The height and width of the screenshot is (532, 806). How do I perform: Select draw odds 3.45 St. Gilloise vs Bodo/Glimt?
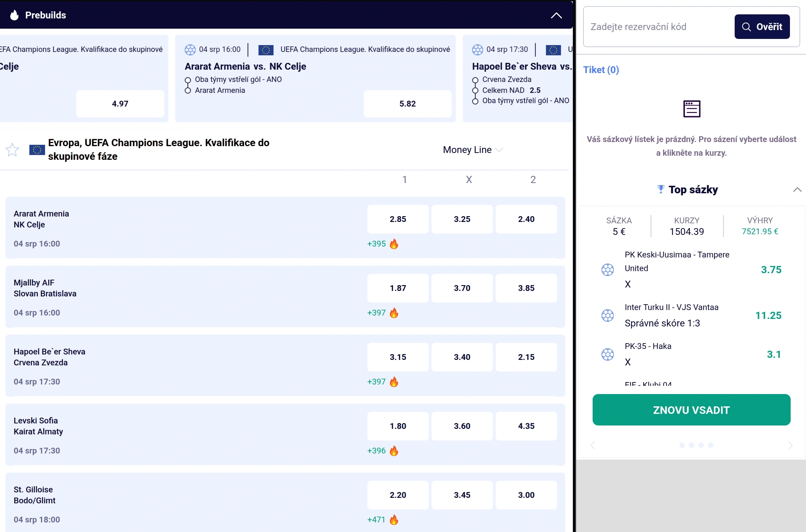coord(462,495)
